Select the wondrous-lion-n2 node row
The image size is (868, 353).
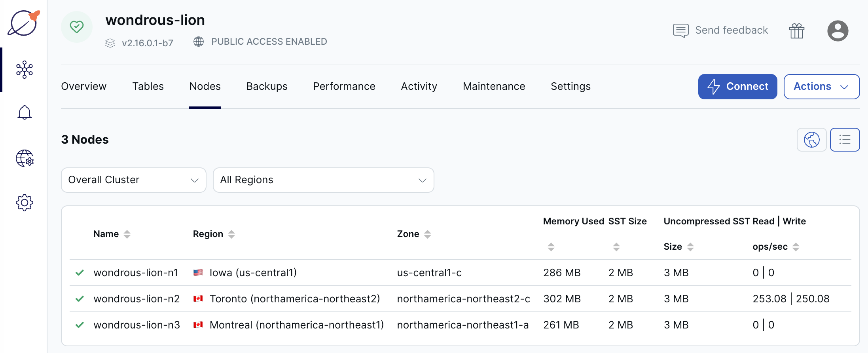136,299
